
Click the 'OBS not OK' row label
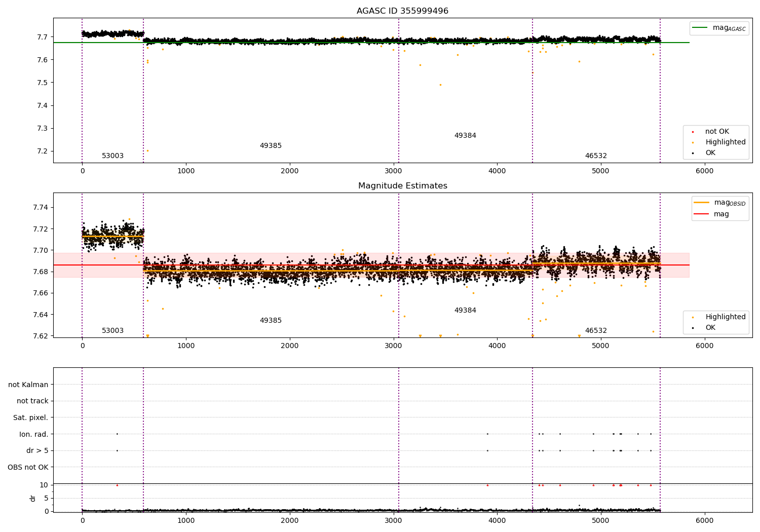tap(28, 467)
